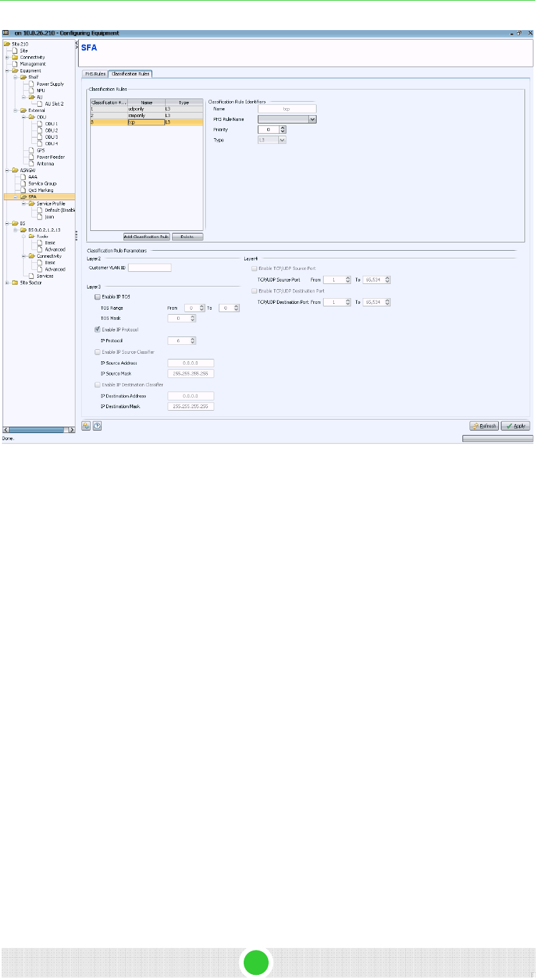This screenshot has height=980, width=536.
Task: Select ODU 2 in the tree
Action: [48, 130]
